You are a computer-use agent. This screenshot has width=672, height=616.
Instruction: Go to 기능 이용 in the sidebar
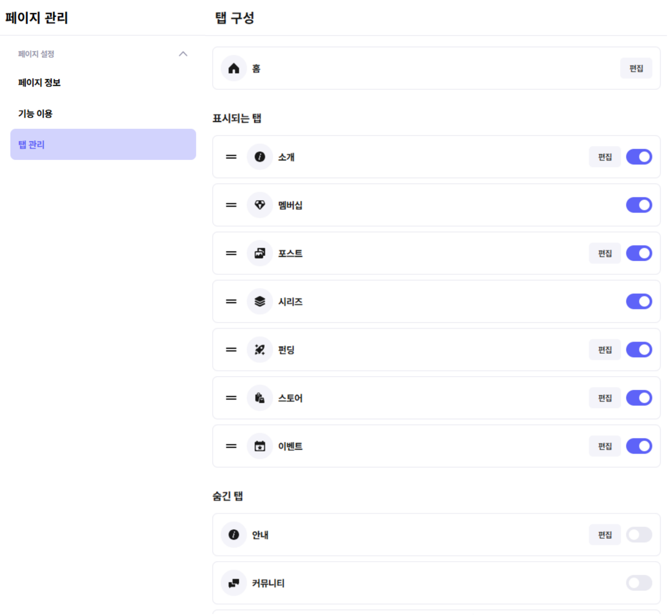pos(35,114)
